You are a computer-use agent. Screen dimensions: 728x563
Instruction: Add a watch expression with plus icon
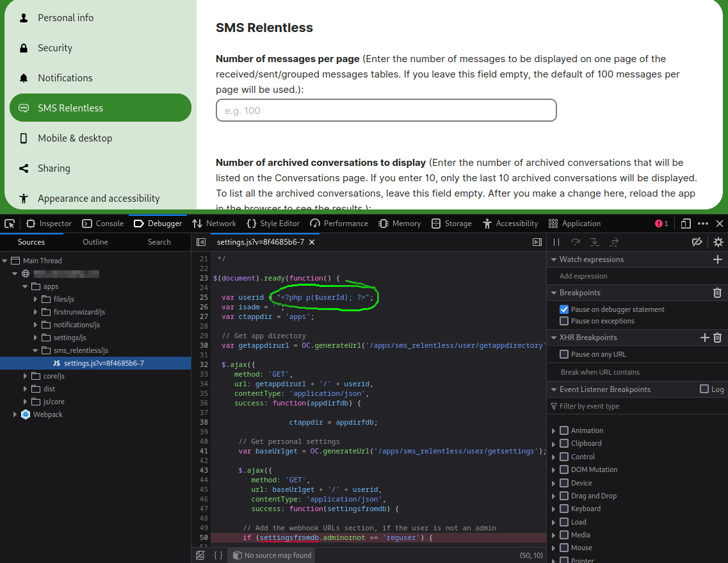click(x=717, y=259)
